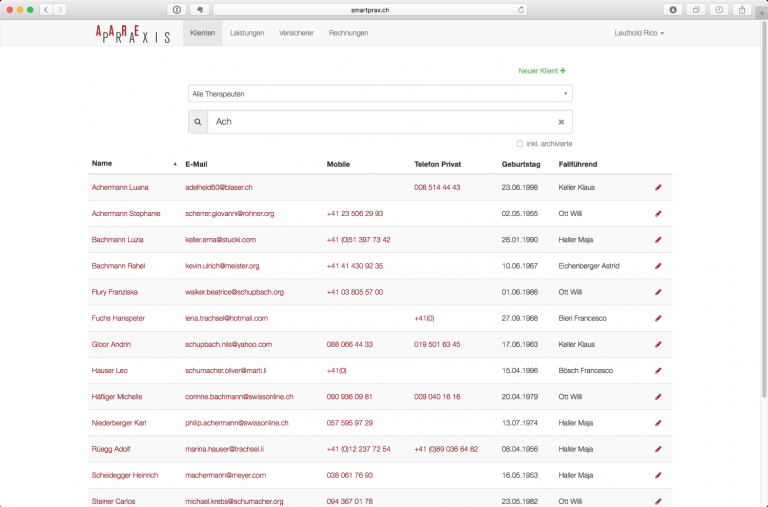Email adelheid60@blaser.ch
768x507 pixels.
click(219, 187)
